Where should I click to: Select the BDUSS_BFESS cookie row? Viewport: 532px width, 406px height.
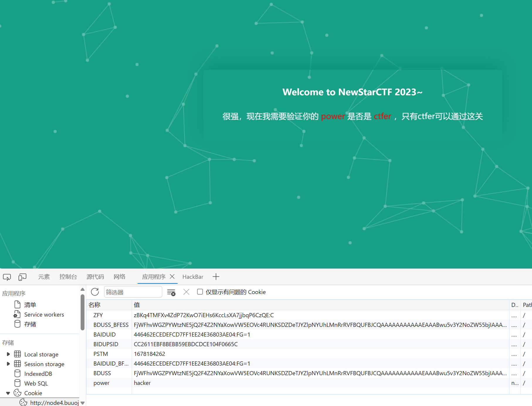tap(309, 325)
